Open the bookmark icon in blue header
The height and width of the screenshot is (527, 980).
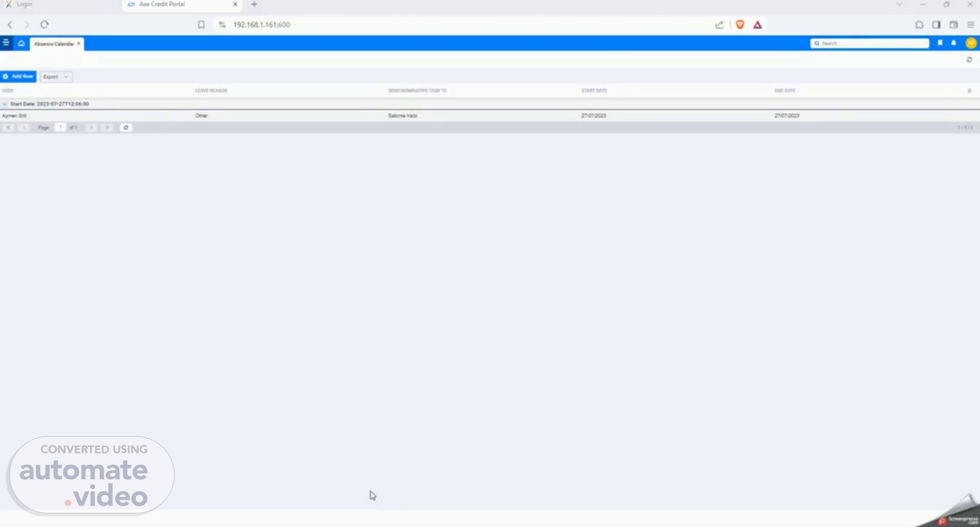(x=940, y=43)
